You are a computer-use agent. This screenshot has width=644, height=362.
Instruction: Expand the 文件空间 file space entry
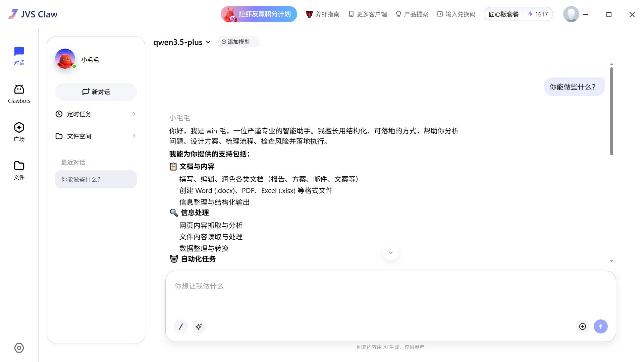click(96, 136)
